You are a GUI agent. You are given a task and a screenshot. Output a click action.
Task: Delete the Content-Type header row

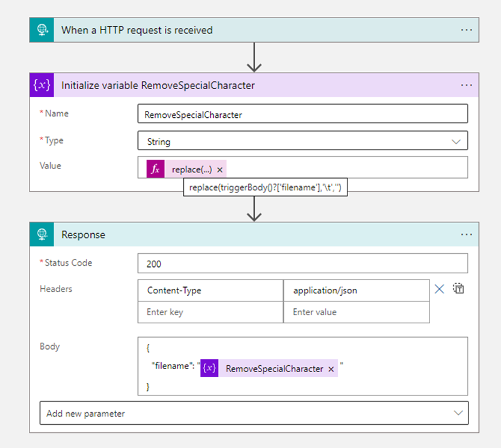[440, 289]
